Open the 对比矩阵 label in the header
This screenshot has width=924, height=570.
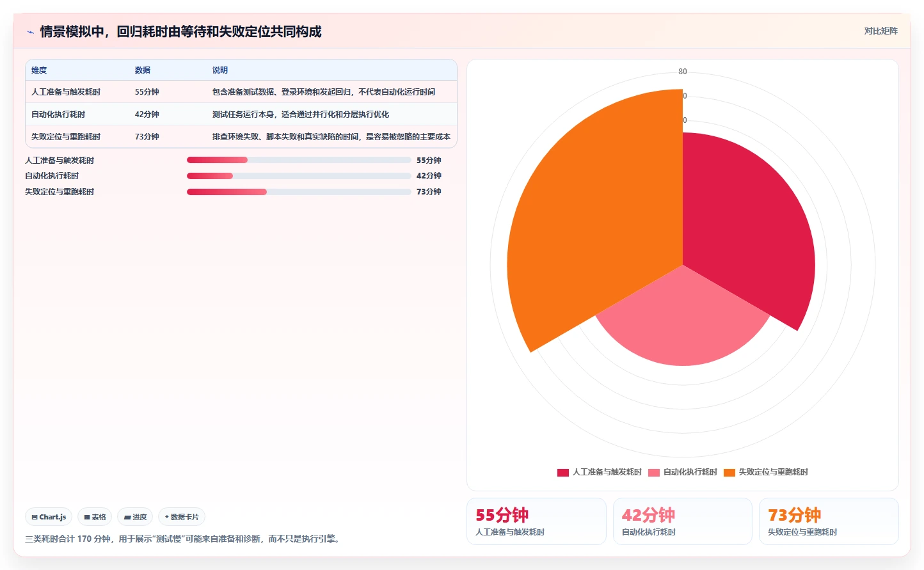pos(880,31)
